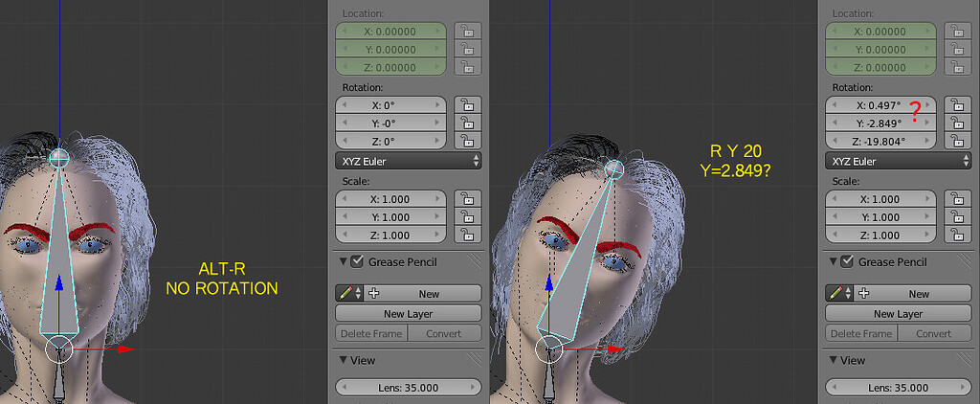Click the plus icon beside New in R Y 20 panel

pyautogui.click(x=864, y=293)
